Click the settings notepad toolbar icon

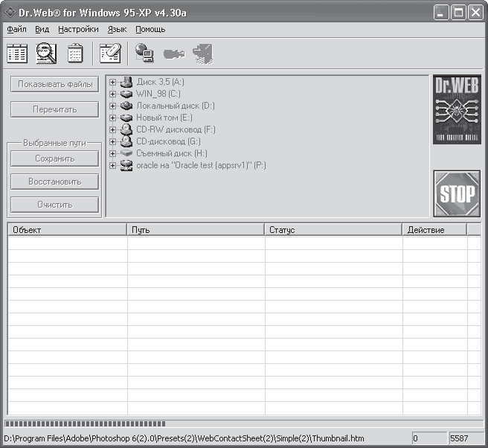(x=110, y=54)
